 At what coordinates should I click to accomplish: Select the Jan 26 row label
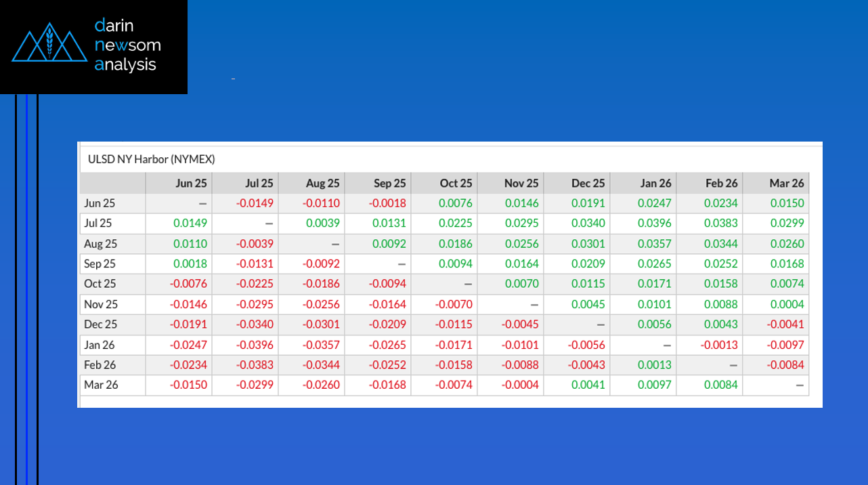click(100, 345)
